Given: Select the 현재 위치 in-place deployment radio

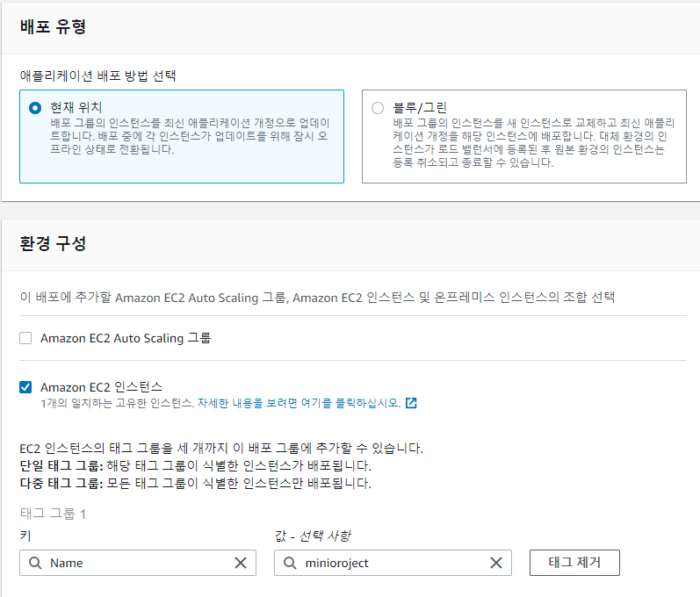Looking at the screenshot, I should [35, 108].
